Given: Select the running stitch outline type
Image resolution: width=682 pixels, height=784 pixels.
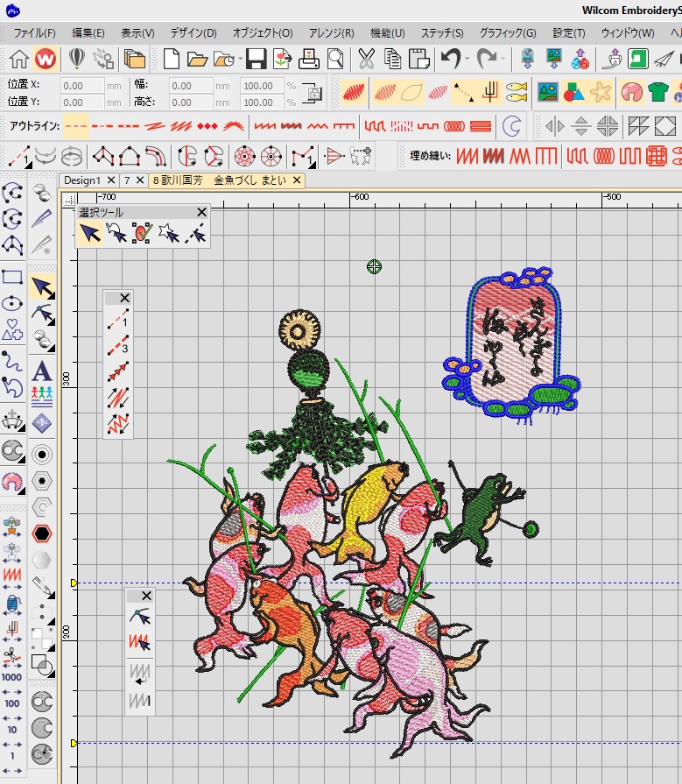Looking at the screenshot, I should click(x=76, y=126).
